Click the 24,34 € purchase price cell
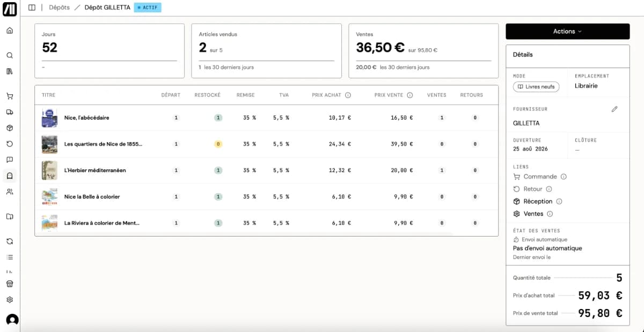Screen dimensions: 644x332 coord(340,144)
